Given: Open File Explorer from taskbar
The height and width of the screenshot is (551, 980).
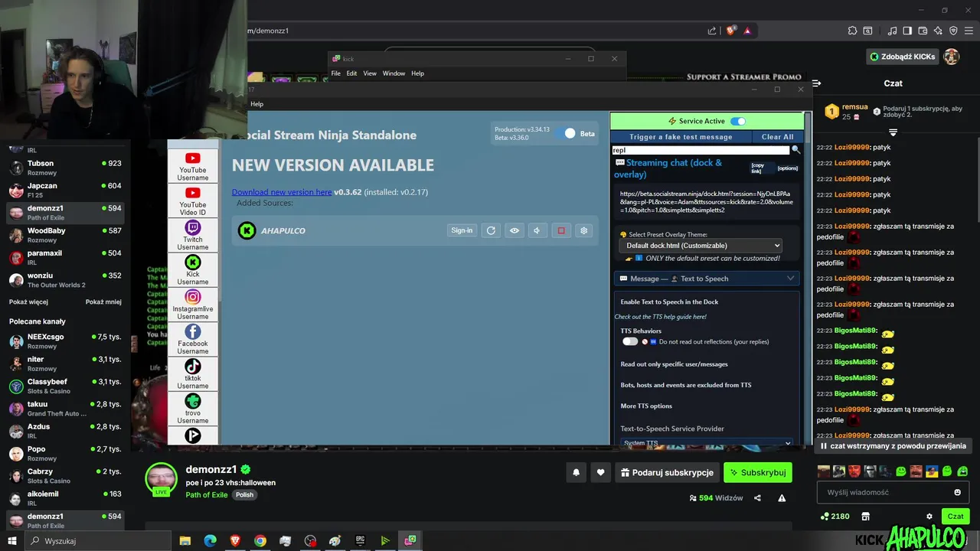Looking at the screenshot, I should [x=185, y=540].
